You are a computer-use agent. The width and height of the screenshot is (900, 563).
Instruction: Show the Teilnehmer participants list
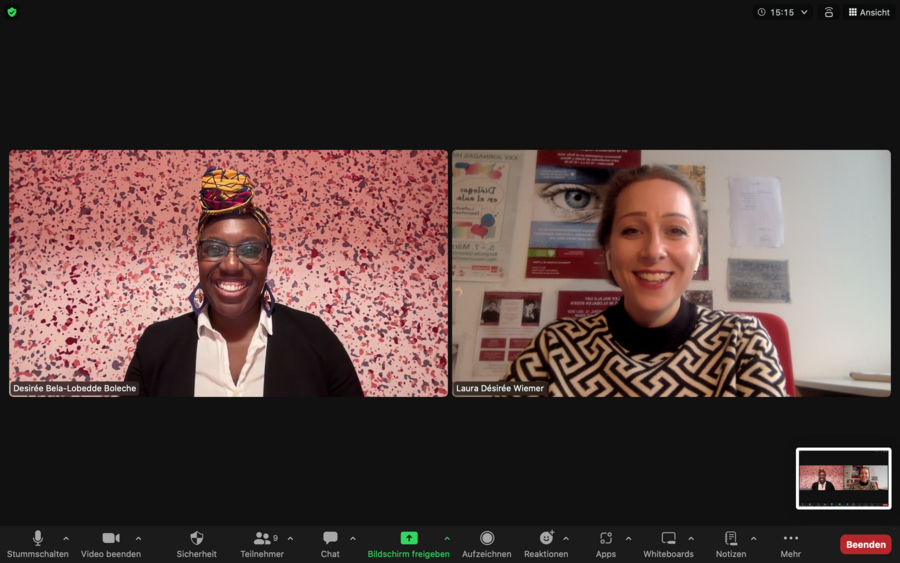click(262, 538)
